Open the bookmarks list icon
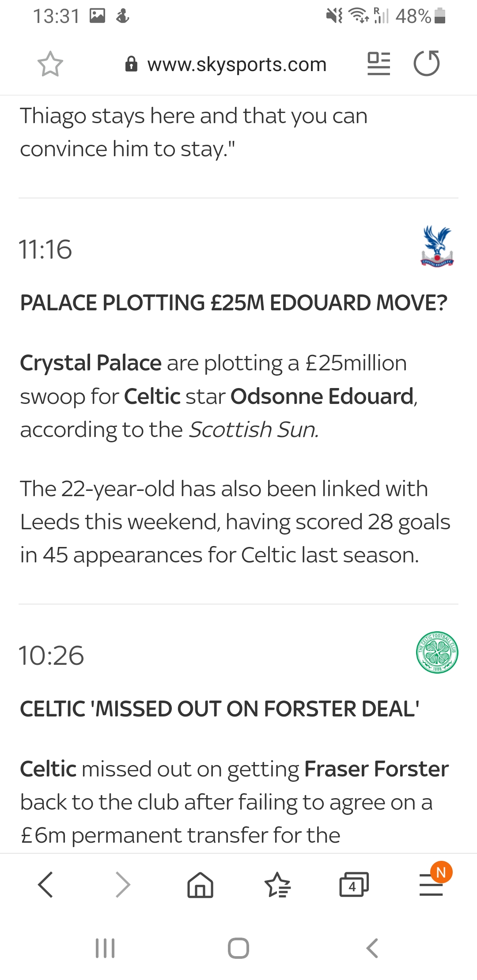The height and width of the screenshot is (980, 477). (277, 885)
